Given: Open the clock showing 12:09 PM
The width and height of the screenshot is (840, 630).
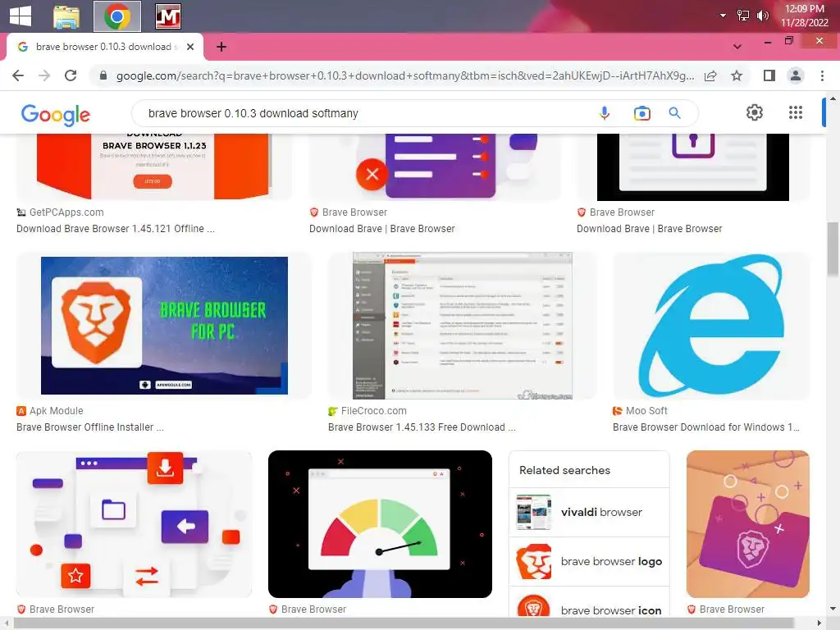Looking at the screenshot, I should coord(804,16).
